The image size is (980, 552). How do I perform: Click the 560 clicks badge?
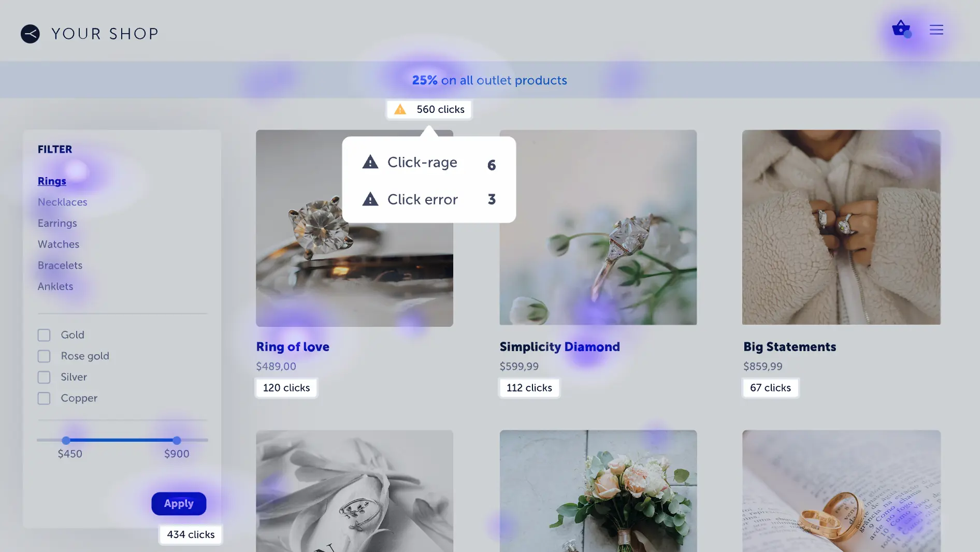(x=429, y=109)
